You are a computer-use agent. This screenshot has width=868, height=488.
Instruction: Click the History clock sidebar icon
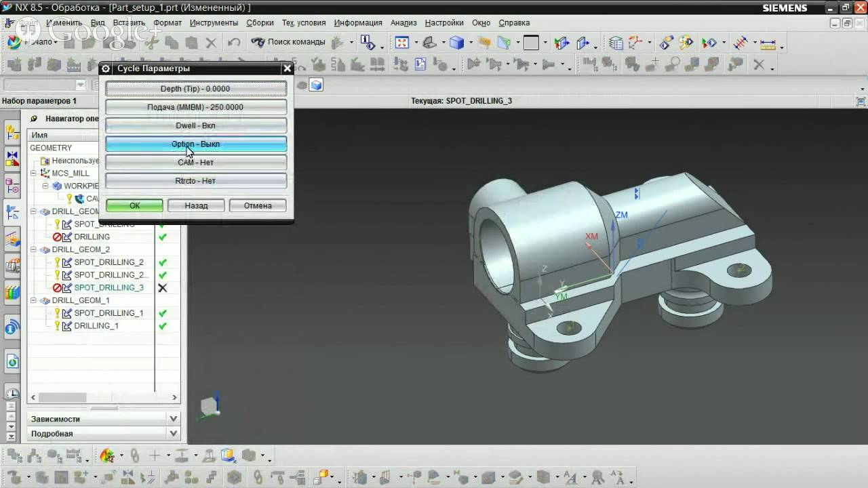click(x=12, y=393)
